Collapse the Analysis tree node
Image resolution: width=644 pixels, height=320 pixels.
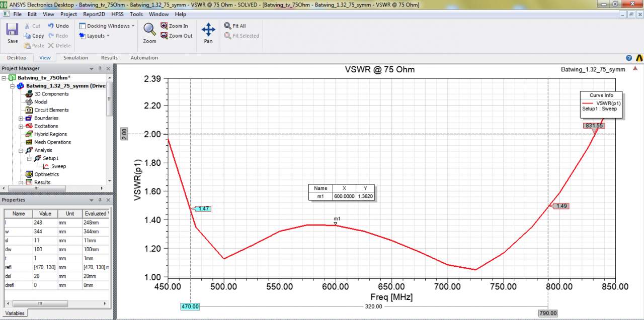tap(21, 150)
